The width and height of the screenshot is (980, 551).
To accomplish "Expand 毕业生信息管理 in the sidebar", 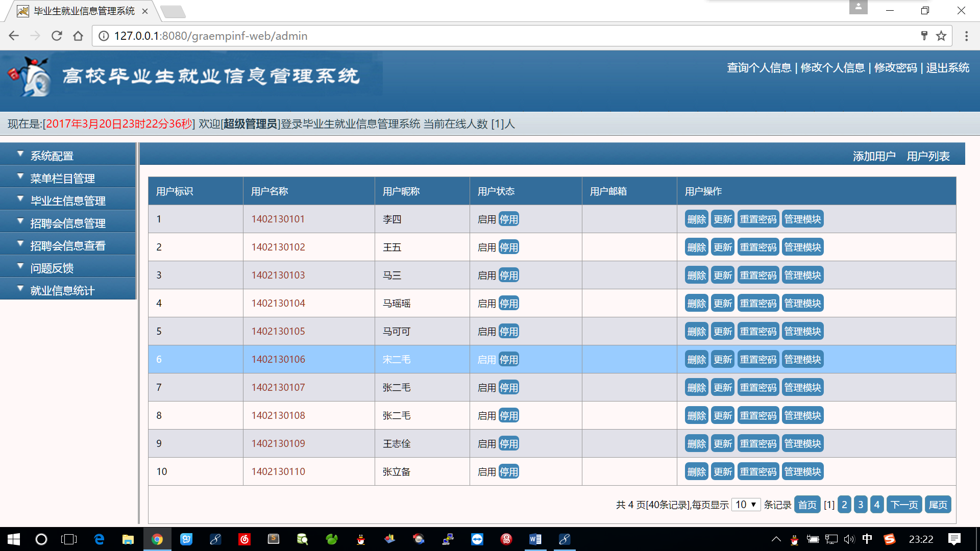I will (x=68, y=201).
